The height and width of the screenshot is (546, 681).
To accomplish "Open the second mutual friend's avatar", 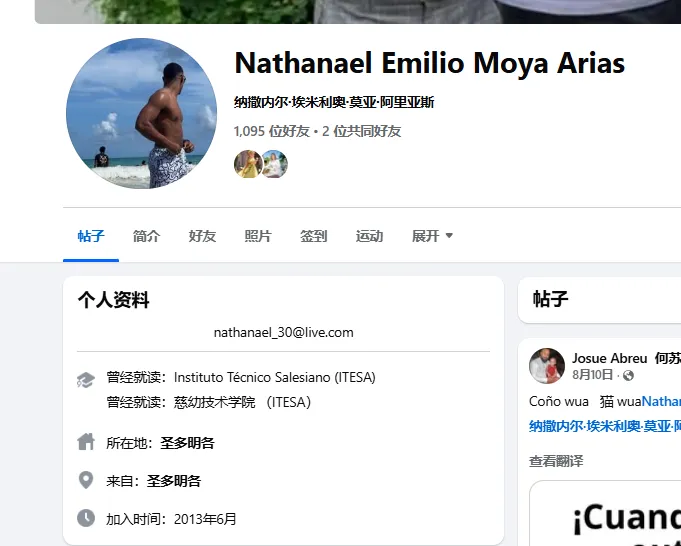I will click(274, 164).
